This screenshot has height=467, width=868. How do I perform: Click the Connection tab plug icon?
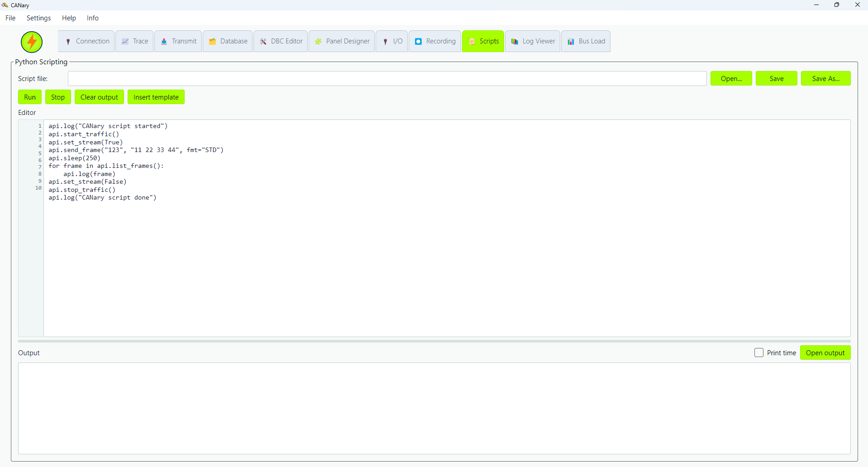[68, 42]
